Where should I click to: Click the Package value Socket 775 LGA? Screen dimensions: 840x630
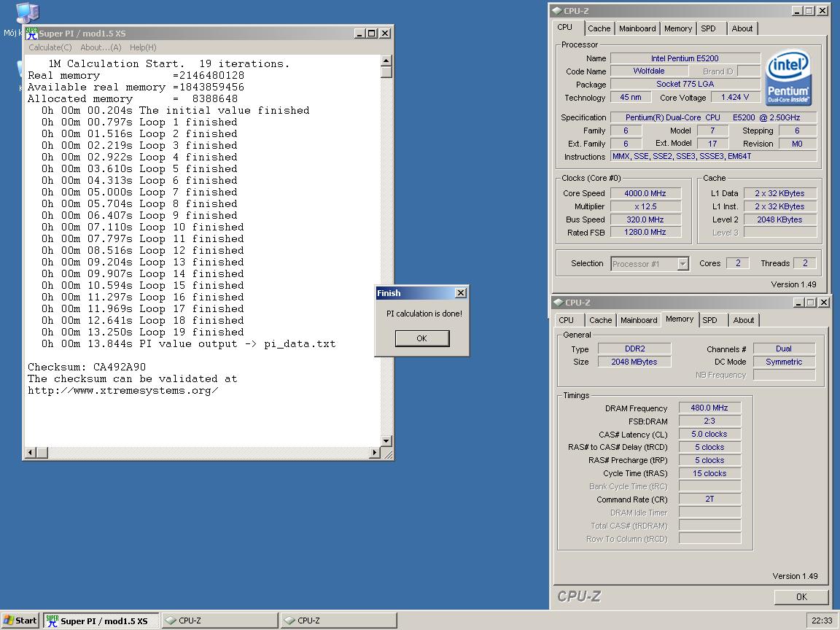click(685, 84)
